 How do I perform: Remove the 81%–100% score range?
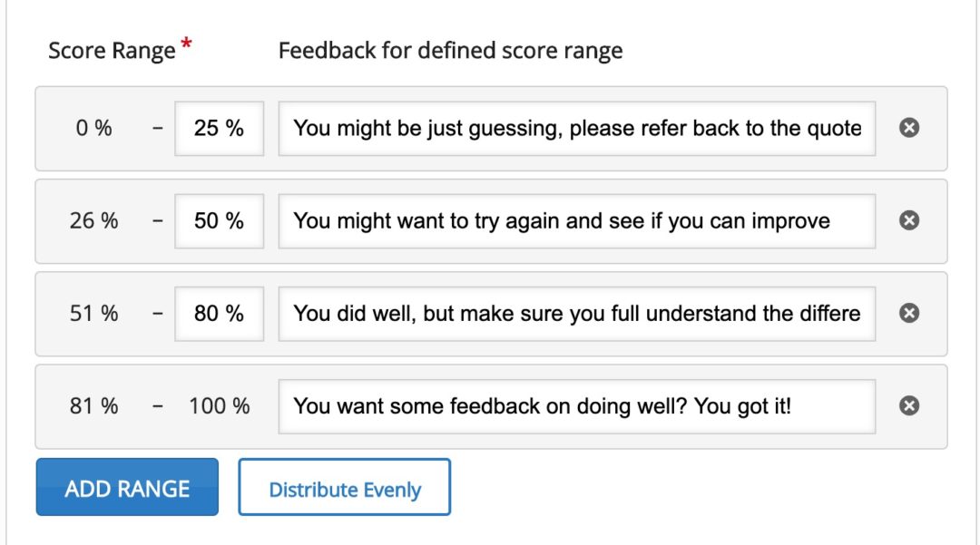coord(908,406)
